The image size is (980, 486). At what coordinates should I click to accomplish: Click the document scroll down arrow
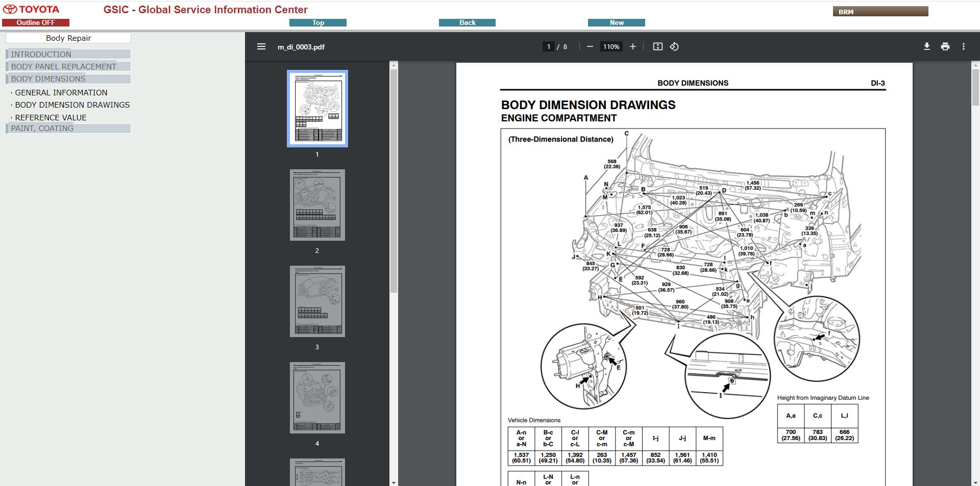(975, 482)
